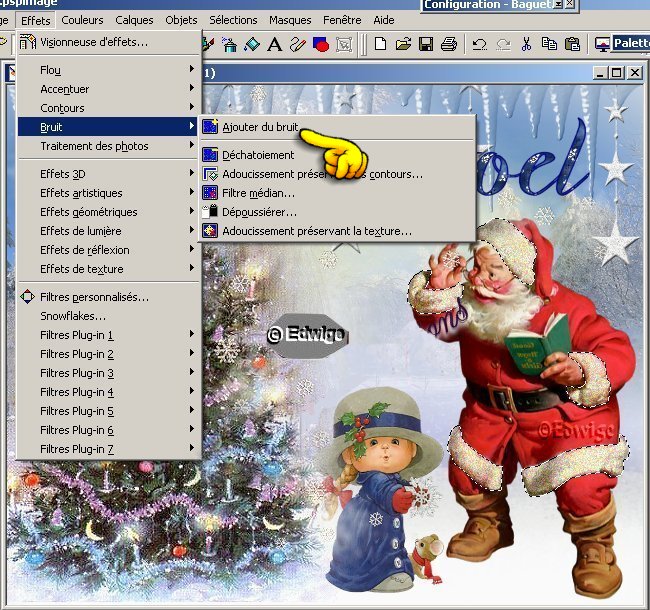Open the Couleurs menu
This screenshot has width=650, height=610.
(82, 20)
